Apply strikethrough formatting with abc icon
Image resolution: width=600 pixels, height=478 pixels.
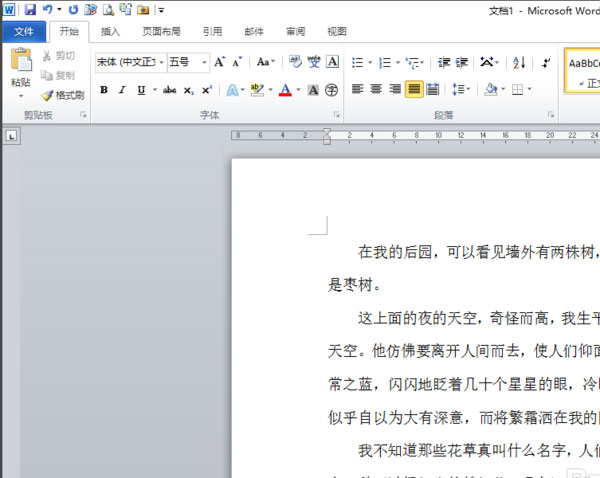169,90
